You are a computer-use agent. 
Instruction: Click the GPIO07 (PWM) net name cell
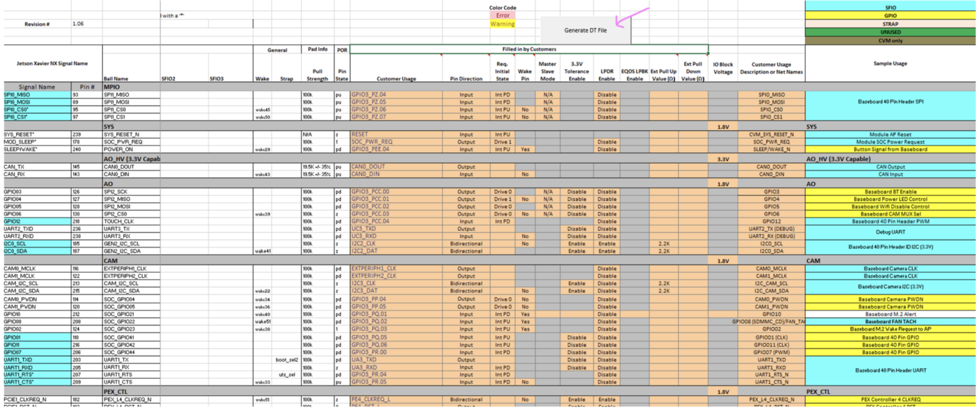[x=771, y=352]
